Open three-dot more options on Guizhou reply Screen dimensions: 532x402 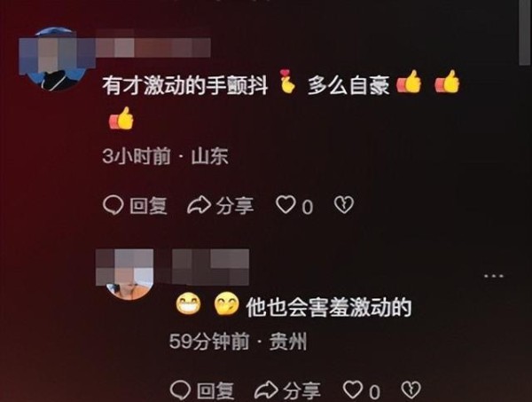pos(494,276)
